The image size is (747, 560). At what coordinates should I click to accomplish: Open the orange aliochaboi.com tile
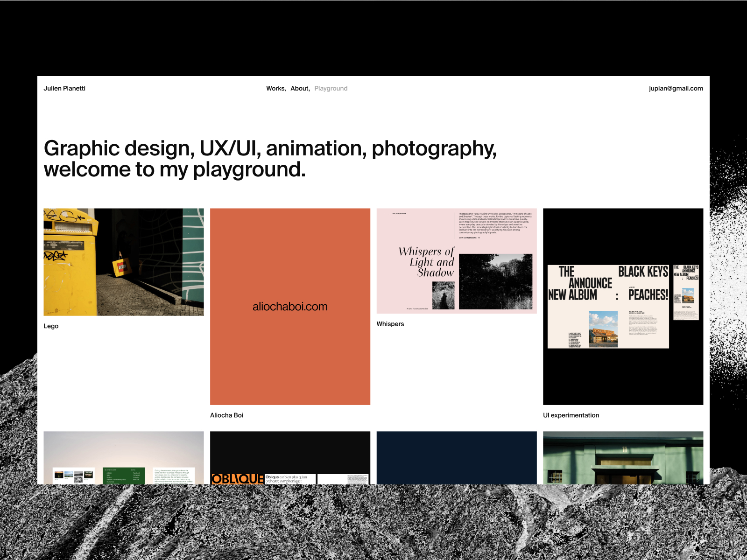point(290,307)
